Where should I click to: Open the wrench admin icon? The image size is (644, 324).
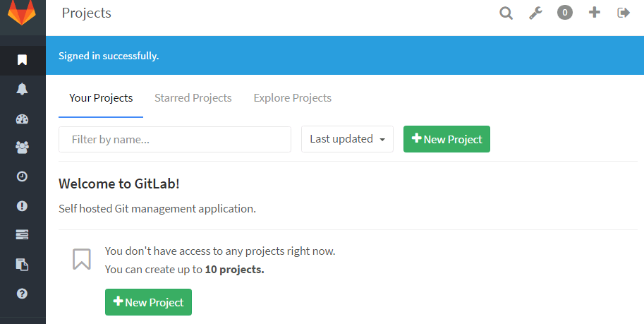pos(535,13)
